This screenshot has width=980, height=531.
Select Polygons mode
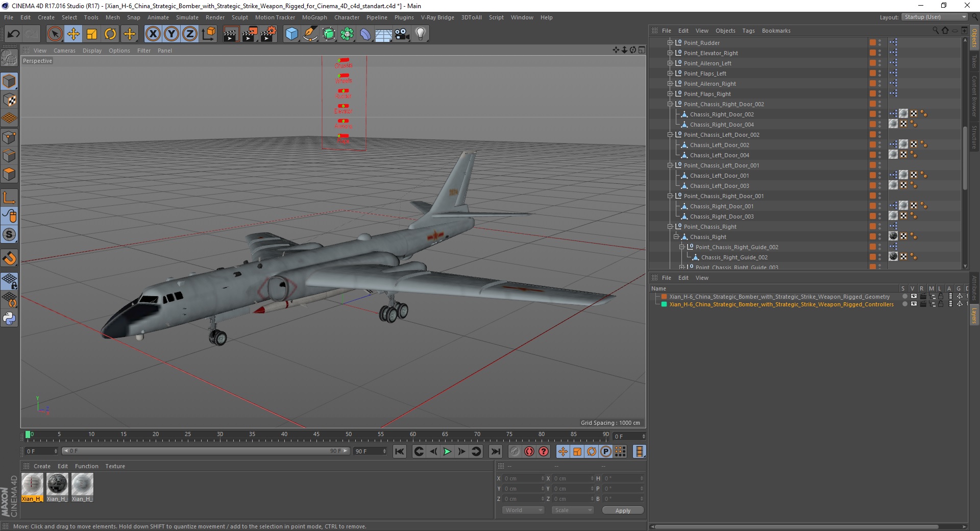pos(9,174)
